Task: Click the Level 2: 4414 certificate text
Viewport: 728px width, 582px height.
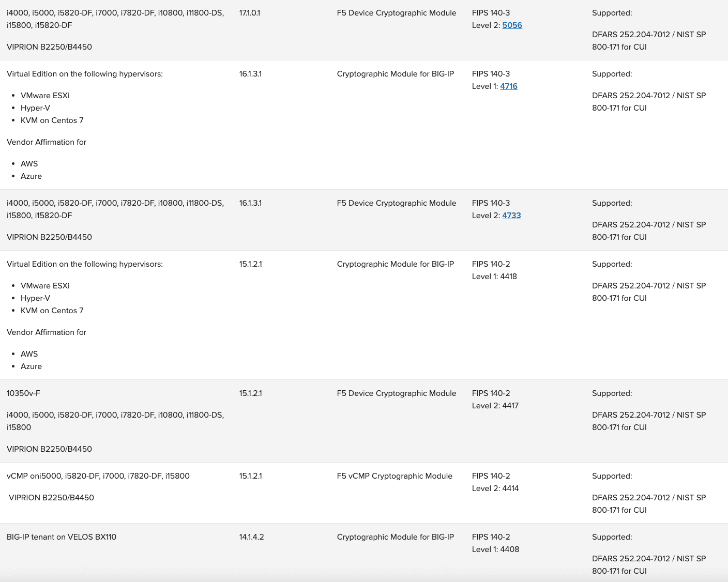Action: tap(495, 488)
